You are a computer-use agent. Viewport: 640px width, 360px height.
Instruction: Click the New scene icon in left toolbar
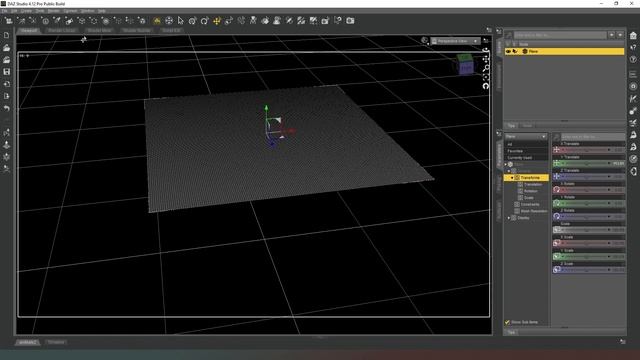(7, 36)
